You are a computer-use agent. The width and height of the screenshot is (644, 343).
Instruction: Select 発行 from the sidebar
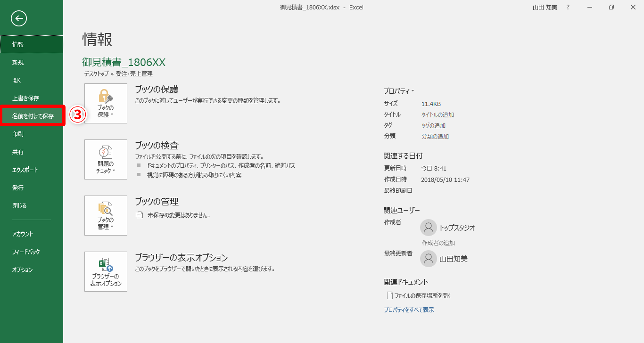tap(32, 188)
